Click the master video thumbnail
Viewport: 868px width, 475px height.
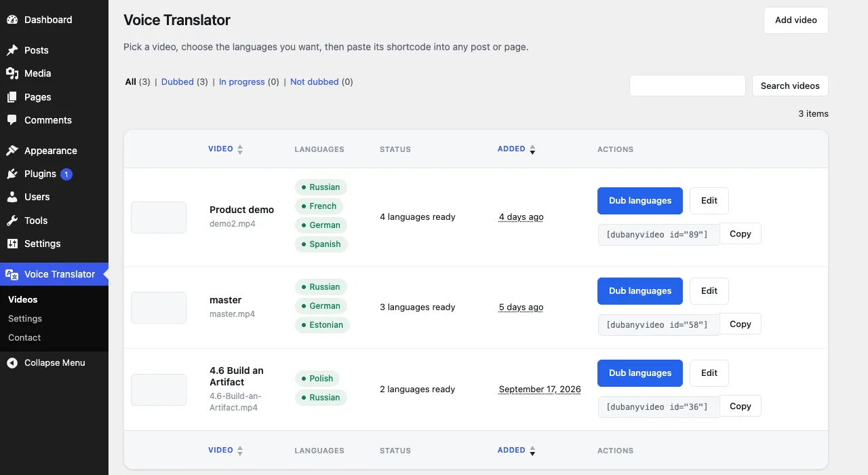tap(159, 307)
